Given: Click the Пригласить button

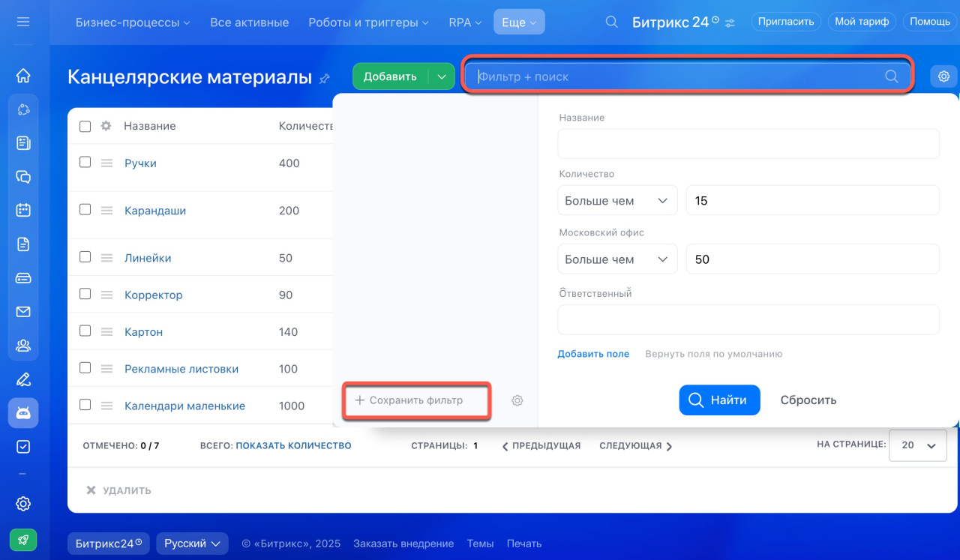Looking at the screenshot, I should point(786,22).
